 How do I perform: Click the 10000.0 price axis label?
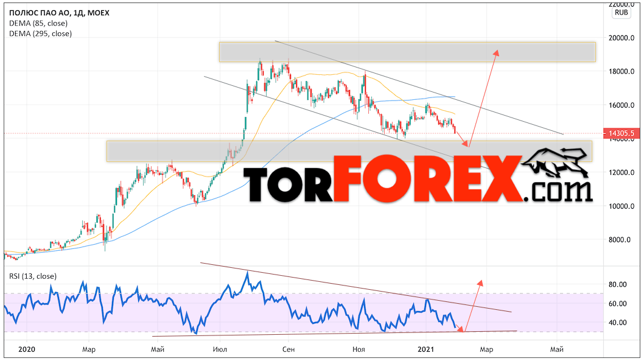click(x=621, y=206)
